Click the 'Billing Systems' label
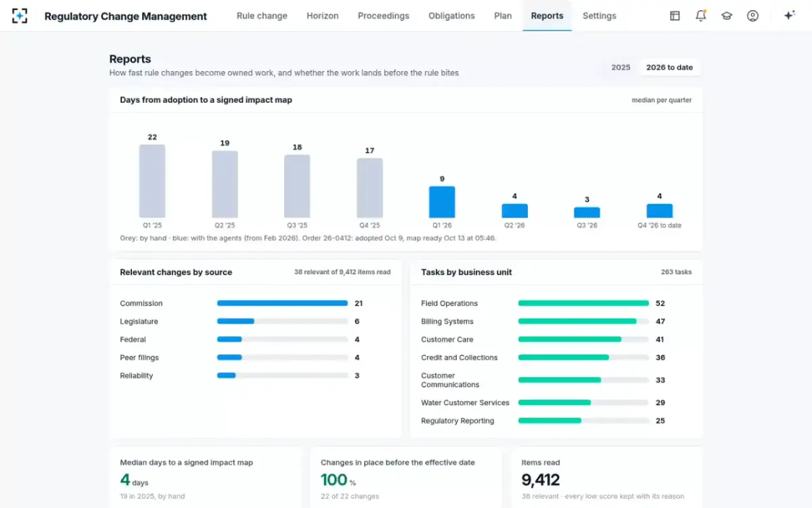 click(x=447, y=322)
